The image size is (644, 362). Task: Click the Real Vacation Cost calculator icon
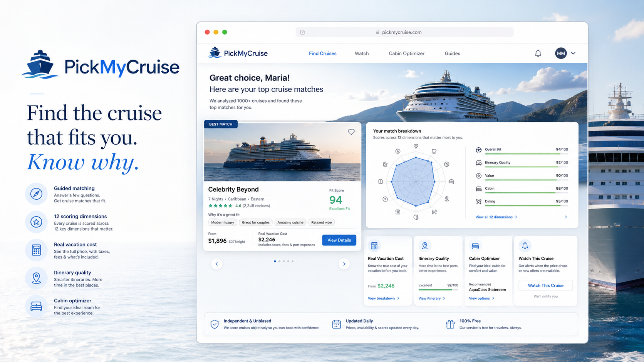[x=374, y=245]
